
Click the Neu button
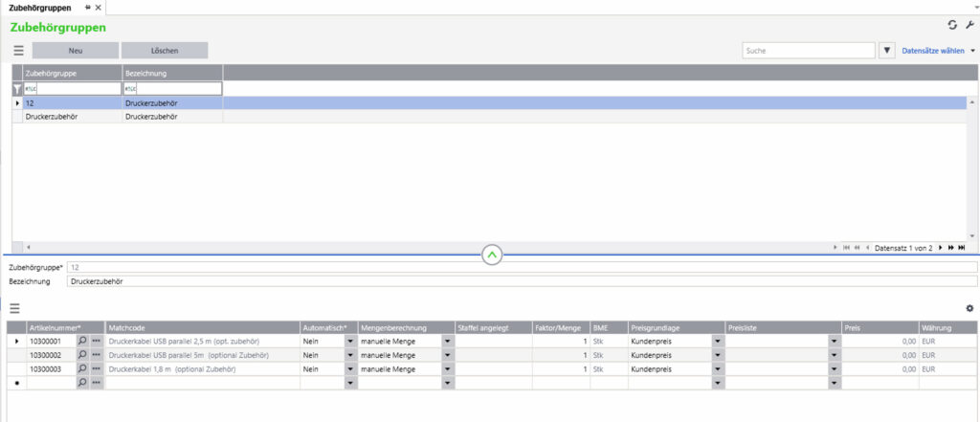coord(76,51)
